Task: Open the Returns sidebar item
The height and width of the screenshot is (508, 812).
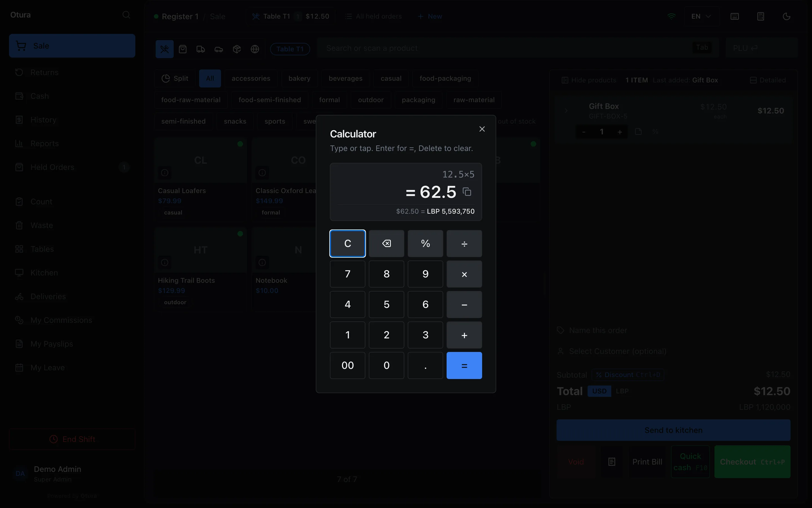Action: pyautogui.click(x=72, y=72)
